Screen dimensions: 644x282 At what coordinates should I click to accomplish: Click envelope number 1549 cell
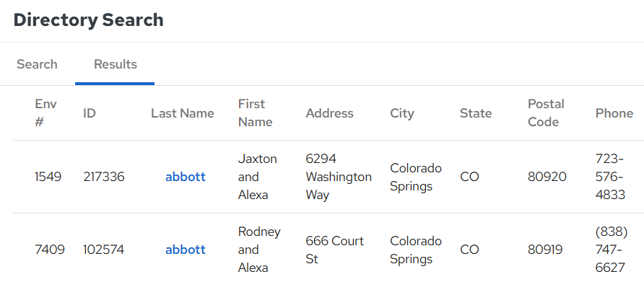48,177
